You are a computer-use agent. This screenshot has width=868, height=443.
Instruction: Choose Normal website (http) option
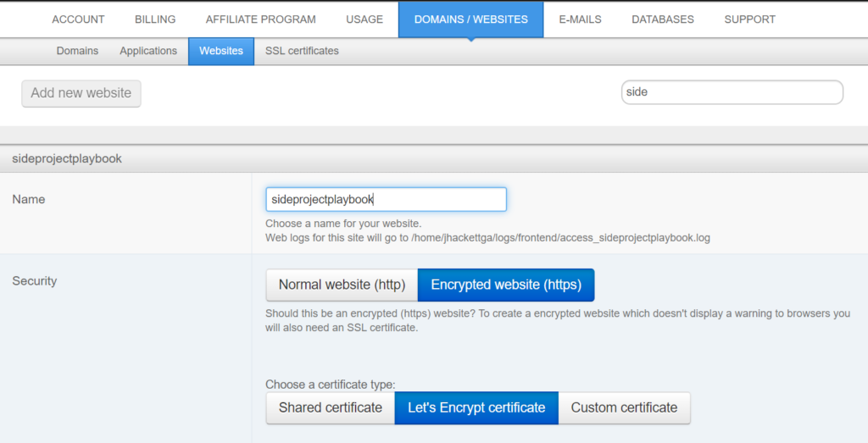click(x=342, y=285)
